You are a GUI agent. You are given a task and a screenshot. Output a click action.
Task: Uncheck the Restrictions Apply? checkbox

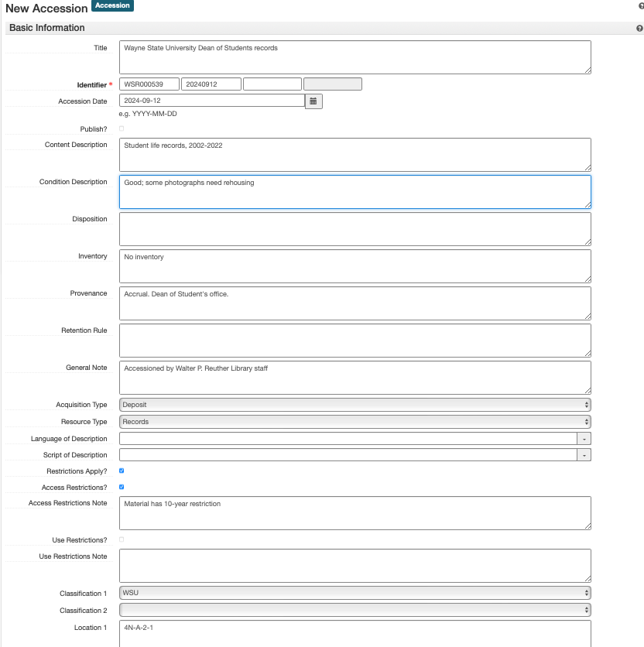click(122, 471)
